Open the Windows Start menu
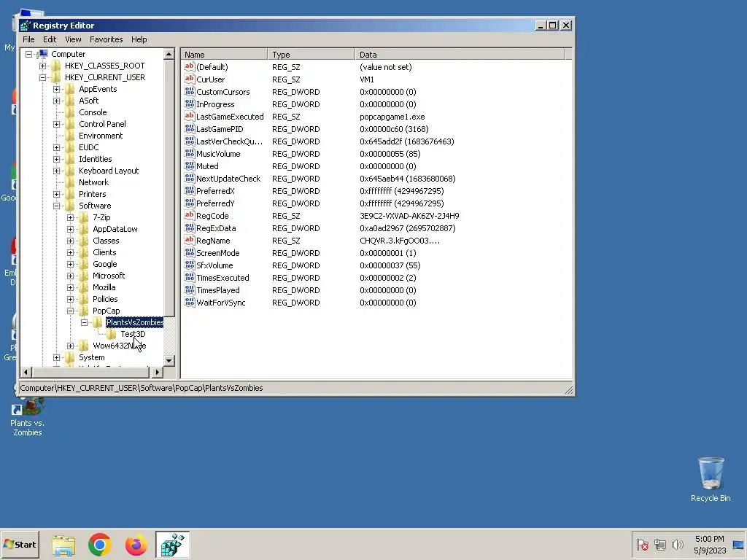Screen dimensions: 747x560 (20, 545)
